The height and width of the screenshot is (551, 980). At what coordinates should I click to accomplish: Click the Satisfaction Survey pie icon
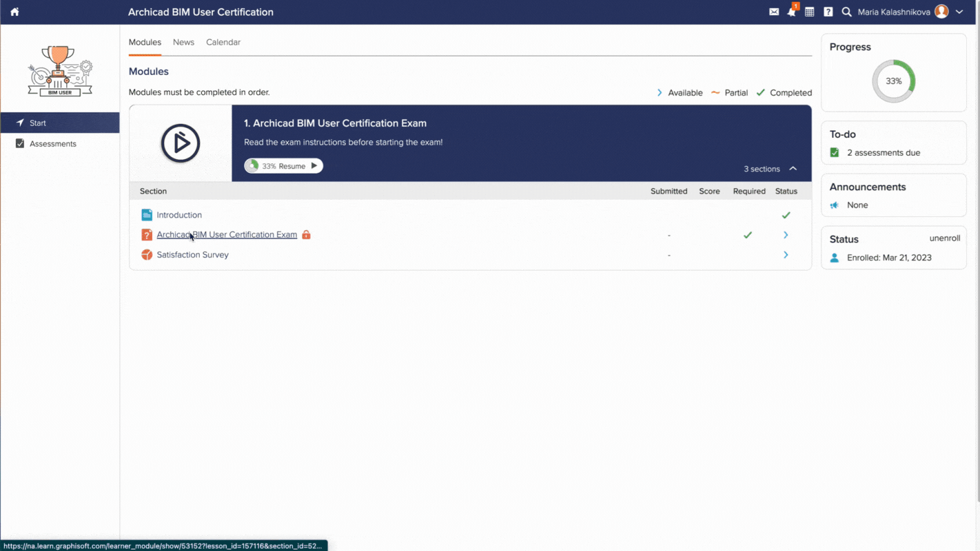click(x=147, y=255)
